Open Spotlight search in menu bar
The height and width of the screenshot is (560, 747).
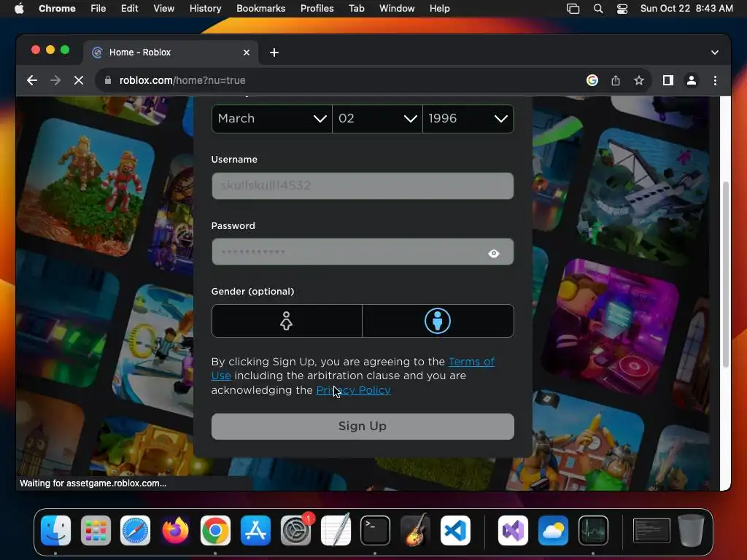[598, 9]
